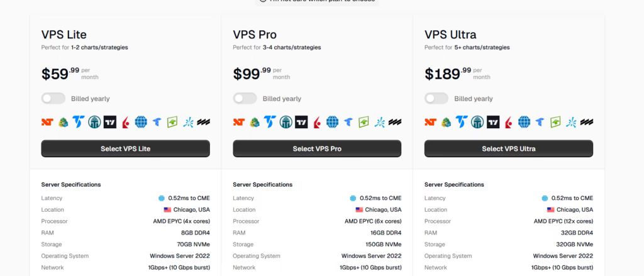Screen dimensions: 644x276
Task: Click the thinkorswim green square icon in VPS Ultra
Action: (x=556, y=122)
